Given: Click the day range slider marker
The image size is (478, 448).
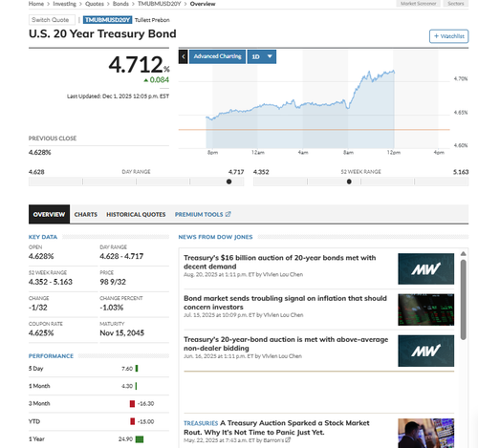Looking at the screenshot, I should [x=228, y=181].
